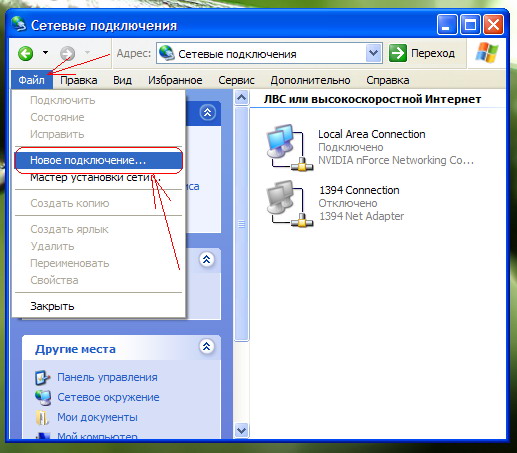Open the Back button history dropdown arrow

(45, 53)
